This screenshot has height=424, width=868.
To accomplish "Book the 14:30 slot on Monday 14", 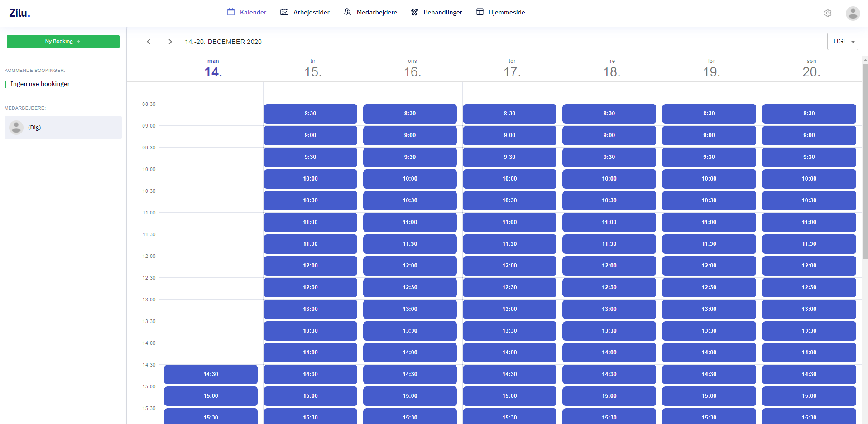I will 211,374.
